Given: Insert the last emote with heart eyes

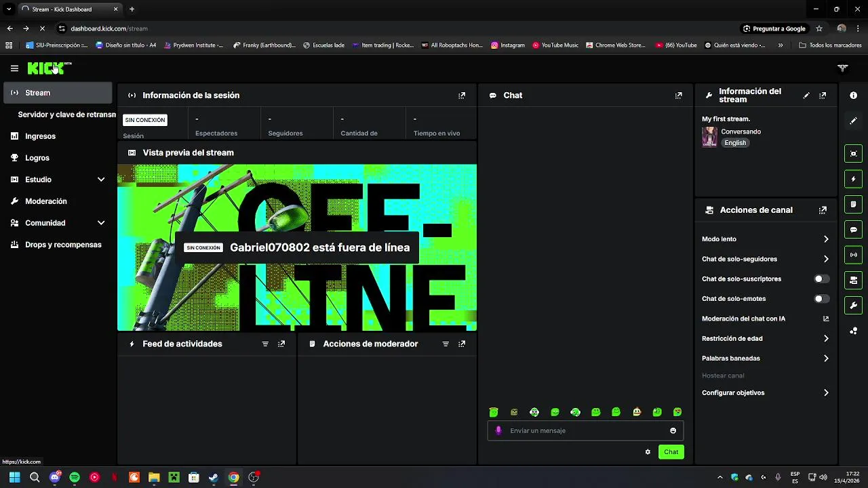Looking at the screenshot, I should pyautogui.click(x=677, y=412).
